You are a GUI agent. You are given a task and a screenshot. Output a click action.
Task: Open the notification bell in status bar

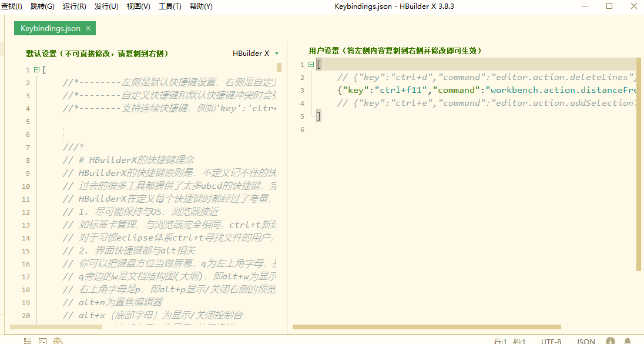click(x=628, y=340)
